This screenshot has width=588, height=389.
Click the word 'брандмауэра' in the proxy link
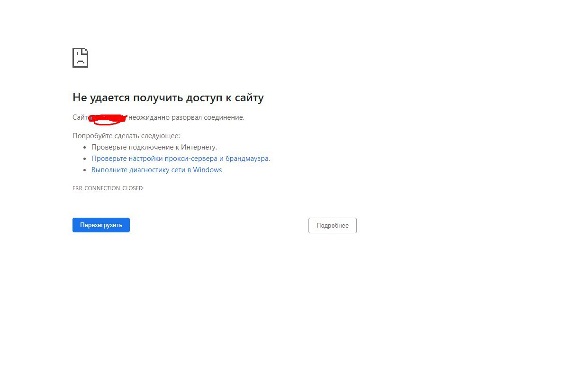click(247, 159)
